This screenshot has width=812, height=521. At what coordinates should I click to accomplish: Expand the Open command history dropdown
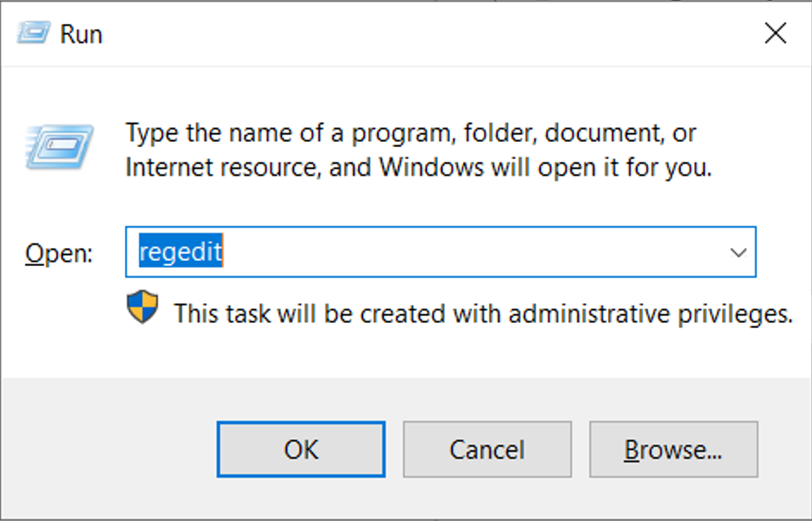(737, 252)
